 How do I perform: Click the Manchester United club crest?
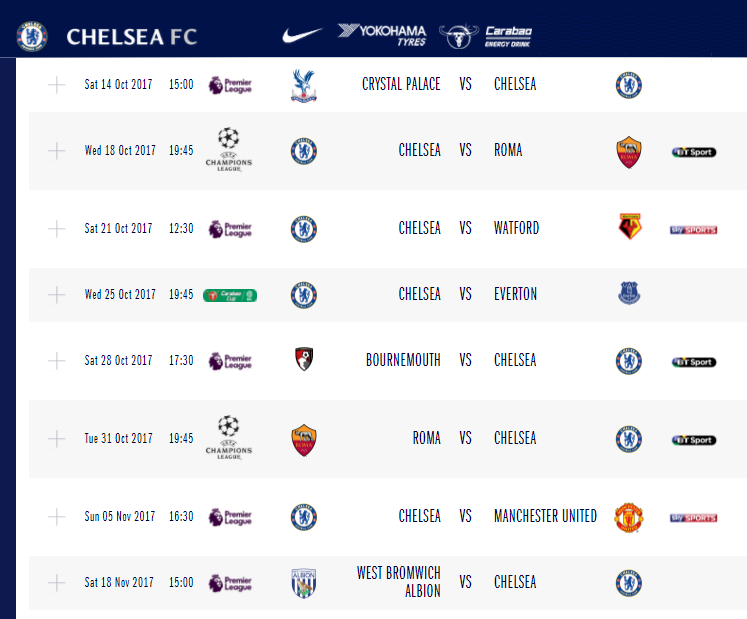(x=629, y=517)
